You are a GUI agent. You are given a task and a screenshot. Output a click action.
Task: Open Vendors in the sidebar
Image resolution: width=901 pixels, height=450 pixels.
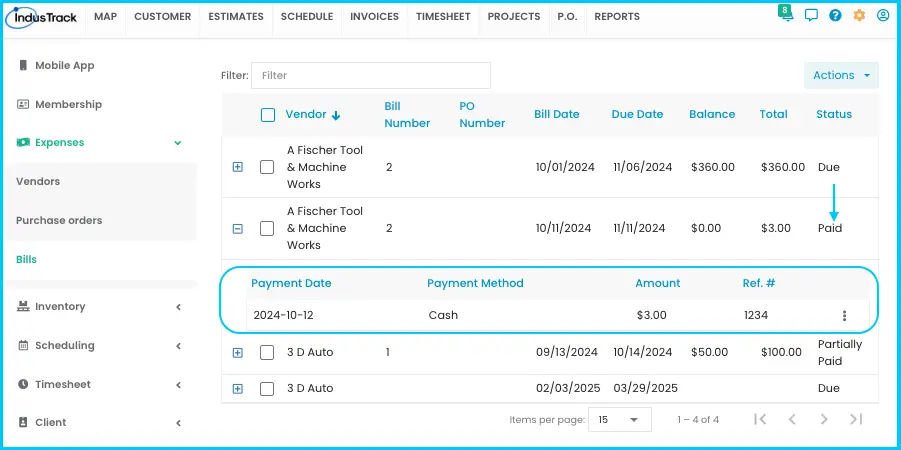pos(38,182)
